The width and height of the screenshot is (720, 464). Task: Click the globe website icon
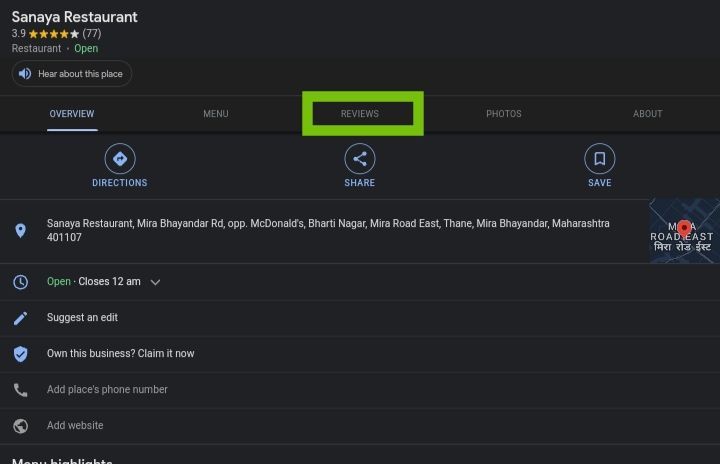(20, 426)
